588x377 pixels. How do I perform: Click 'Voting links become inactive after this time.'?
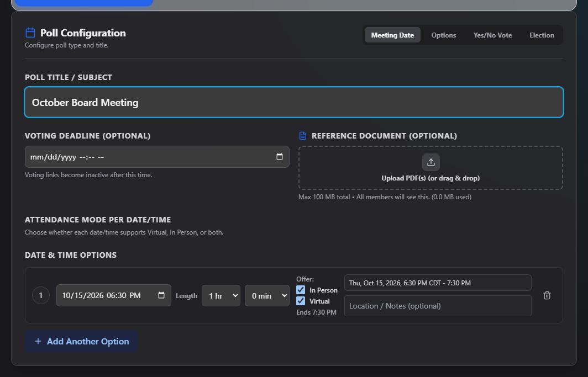88,174
